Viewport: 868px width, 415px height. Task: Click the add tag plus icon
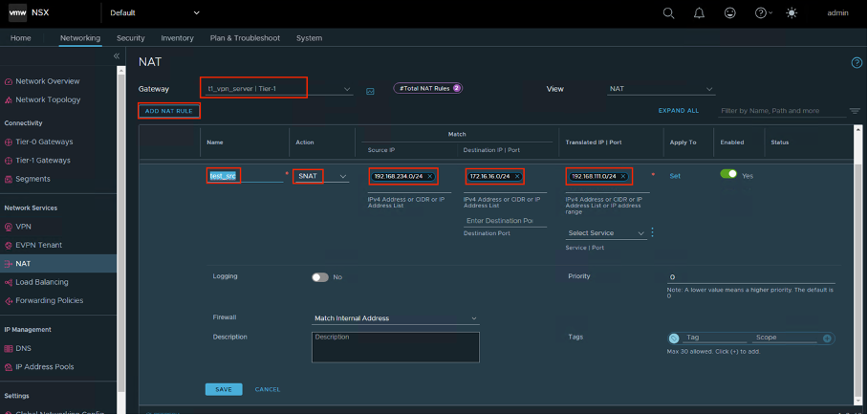tap(827, 339)
